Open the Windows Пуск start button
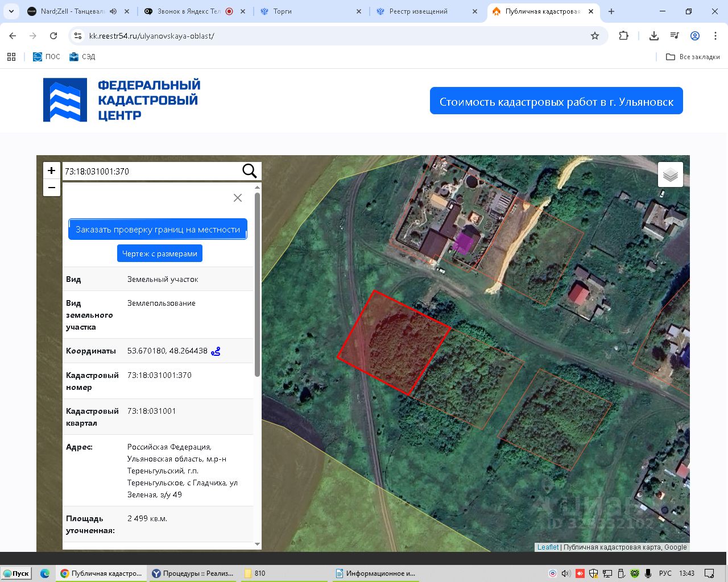The height and width of the screenshot is (582, 728). [16, 573]
